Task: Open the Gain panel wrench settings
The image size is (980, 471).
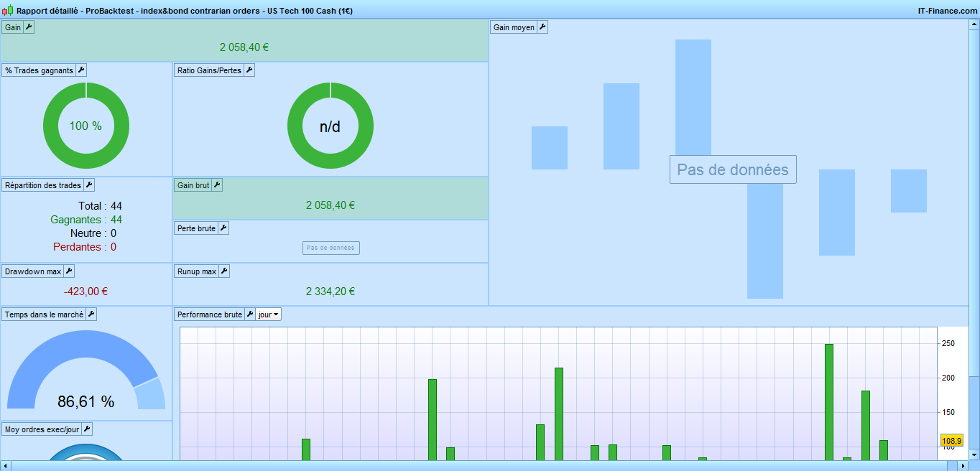Action: coord(29,27)
